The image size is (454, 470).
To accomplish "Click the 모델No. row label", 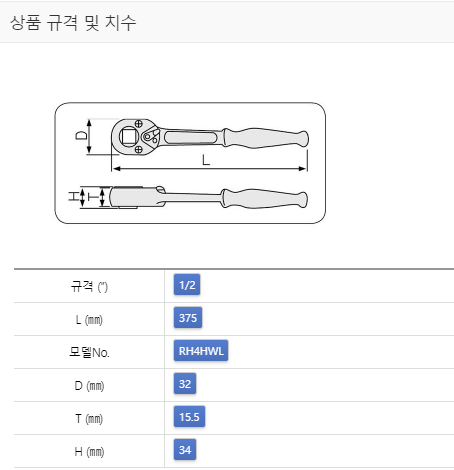I will pyautogui.click(x=89, y=352).
